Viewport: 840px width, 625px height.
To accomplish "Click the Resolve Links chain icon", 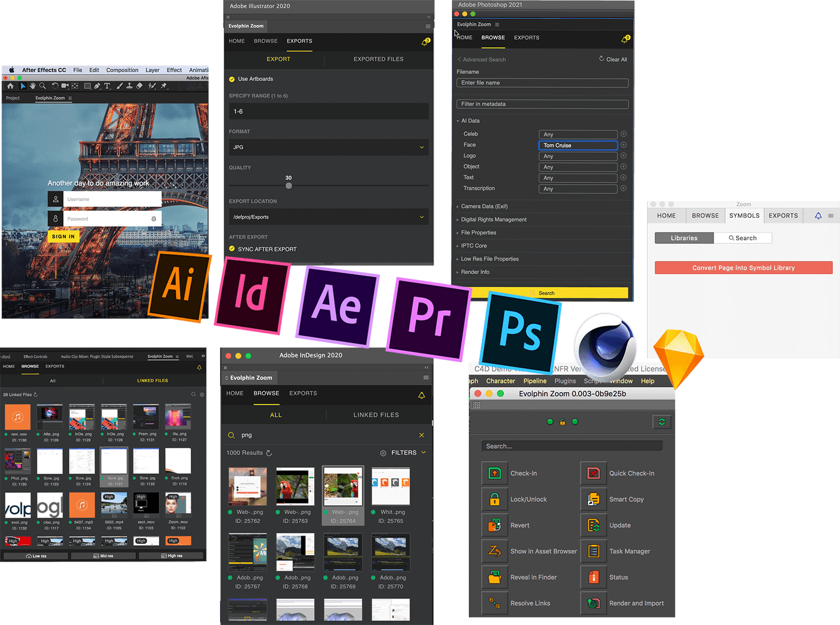I will coord(495,603).
